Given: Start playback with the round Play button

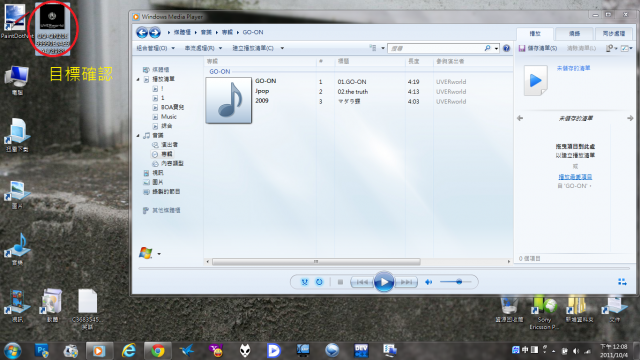Looking at the screenshot, I should click(x=384, y=282).
